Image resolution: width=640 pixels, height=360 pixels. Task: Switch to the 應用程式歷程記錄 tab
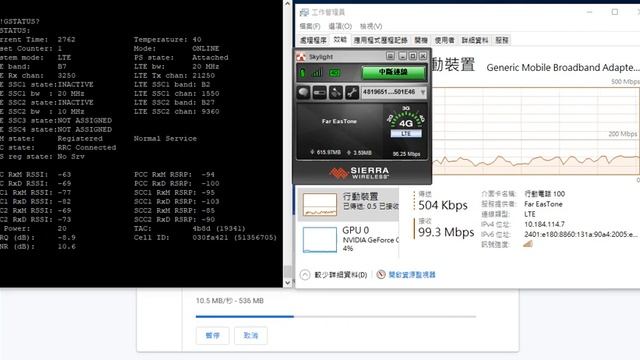(380, 40)
